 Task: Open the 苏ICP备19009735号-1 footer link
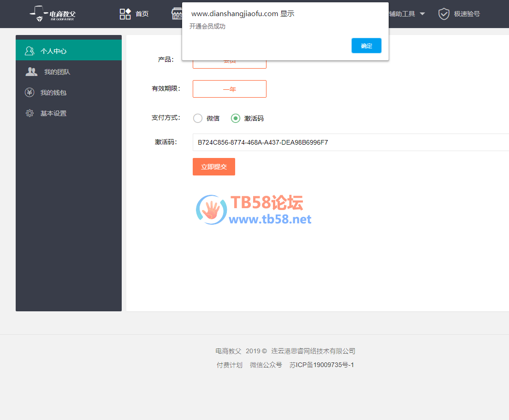coord(322,365)
